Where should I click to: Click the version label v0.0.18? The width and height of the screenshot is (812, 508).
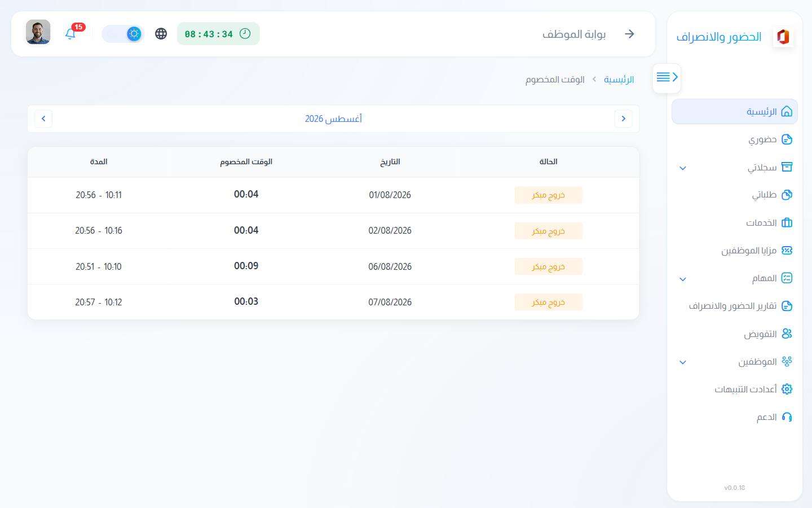click(735, 488)
